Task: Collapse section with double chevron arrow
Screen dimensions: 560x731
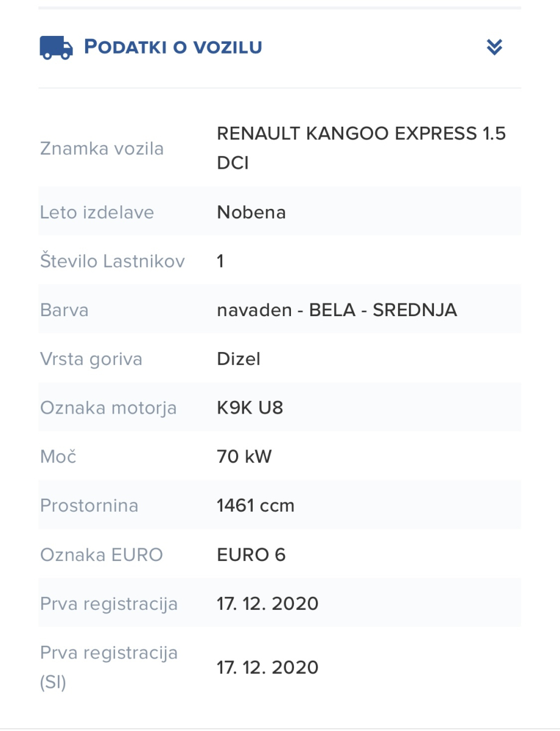Action: 494,47
